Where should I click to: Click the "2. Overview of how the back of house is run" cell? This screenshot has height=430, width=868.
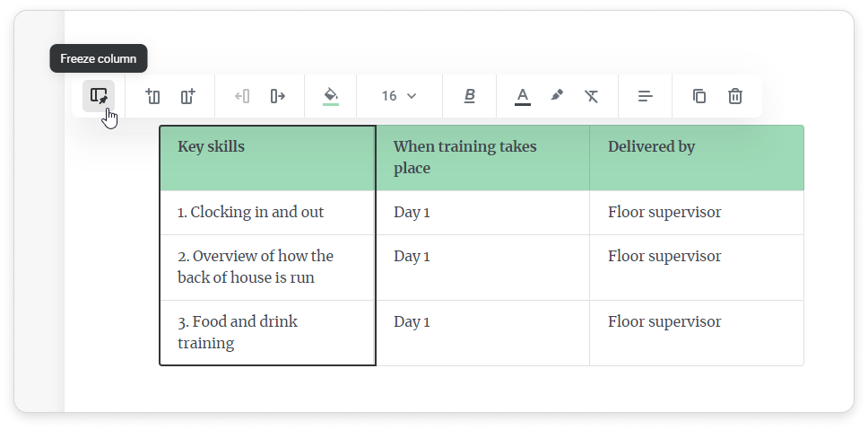[267, 268]
